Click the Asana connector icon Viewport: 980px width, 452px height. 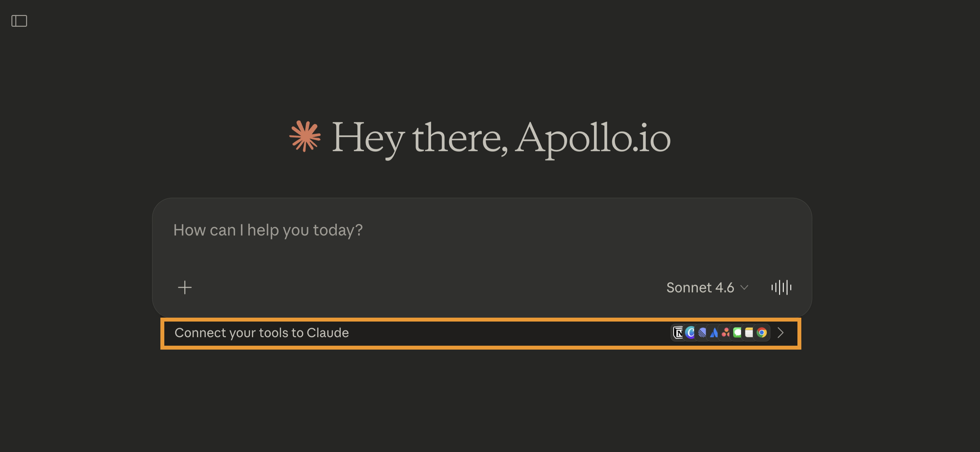click(x=726, y=333)
